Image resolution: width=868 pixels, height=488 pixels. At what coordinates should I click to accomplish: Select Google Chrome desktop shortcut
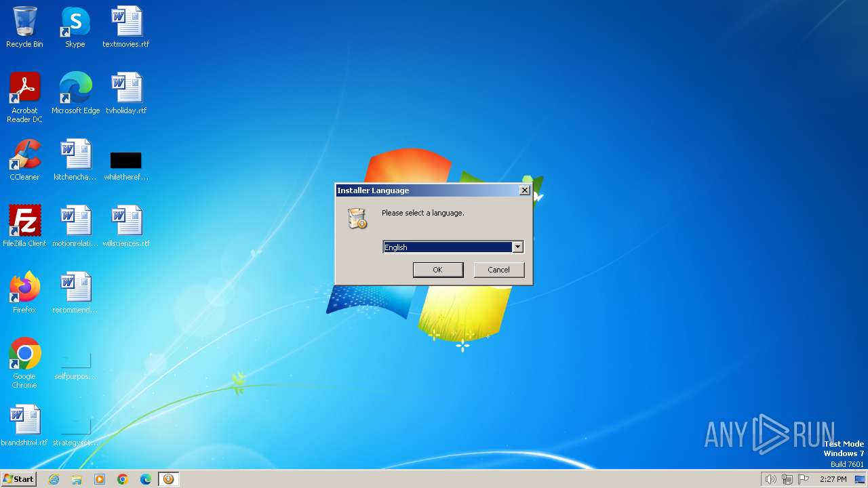coord(24,363)
